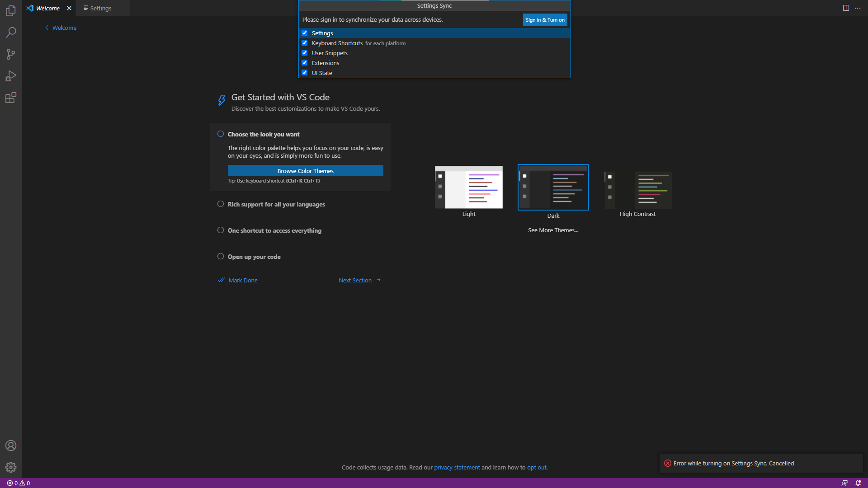This screenshot has width=868, height=488.
Task: Toggle the UI State sync checkbox
Action: 305,73
